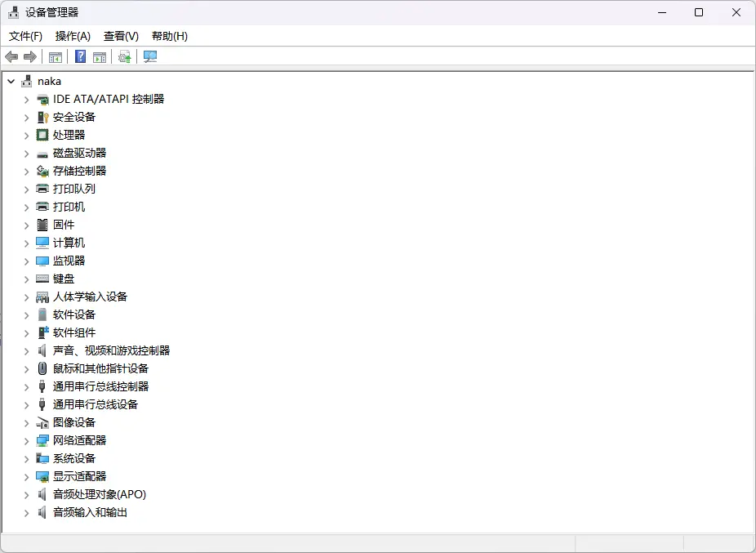
Task: Click the Forward arrow in toolbar
Action: pos(30,57)
